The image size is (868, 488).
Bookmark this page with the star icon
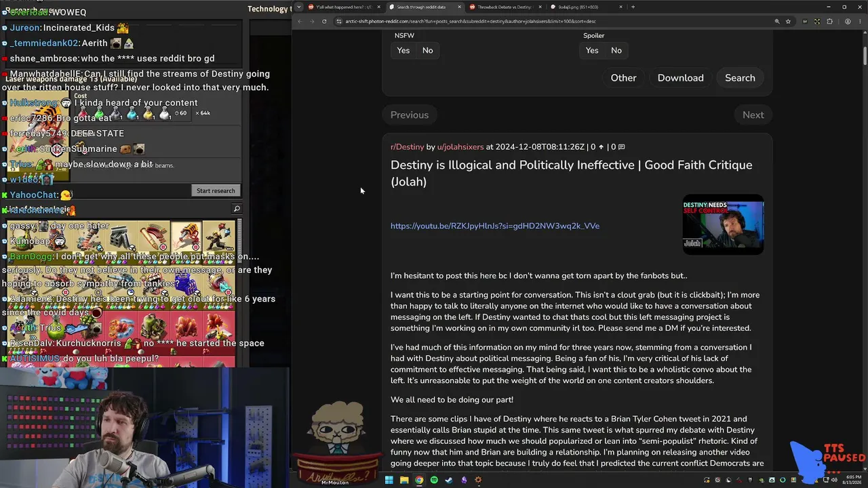coord(788,21)
